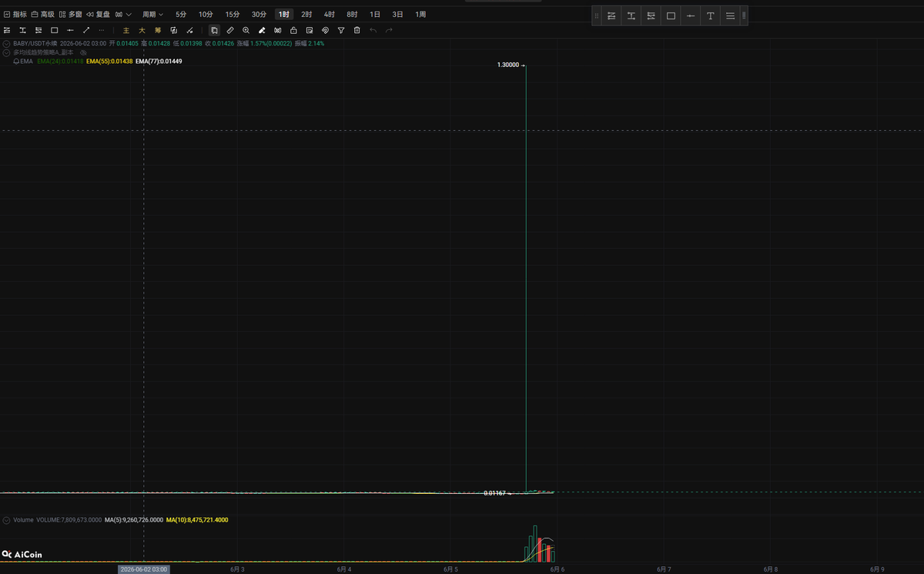Viewport: 924px width, 574px height.
Task: Select Fibonacci lines tool in left drawing toolbar
Action: click(x=38, y=30)
